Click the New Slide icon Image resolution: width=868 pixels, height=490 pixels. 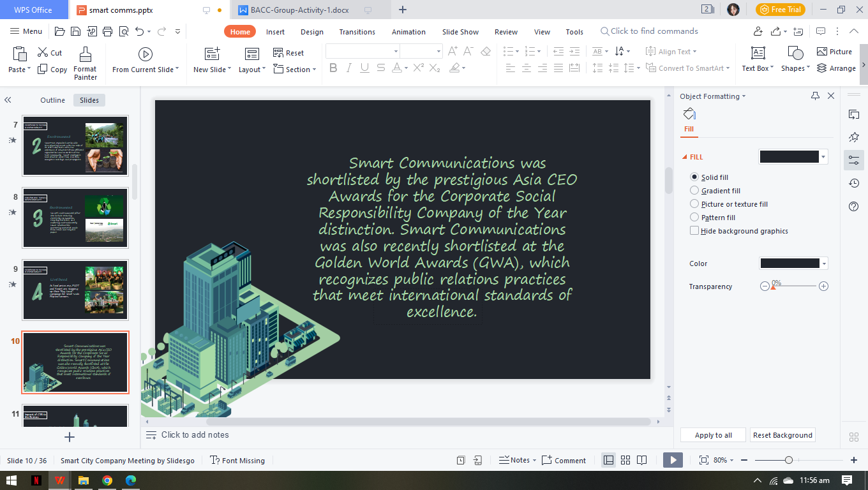pyautogui.click(x=212, y=54)
